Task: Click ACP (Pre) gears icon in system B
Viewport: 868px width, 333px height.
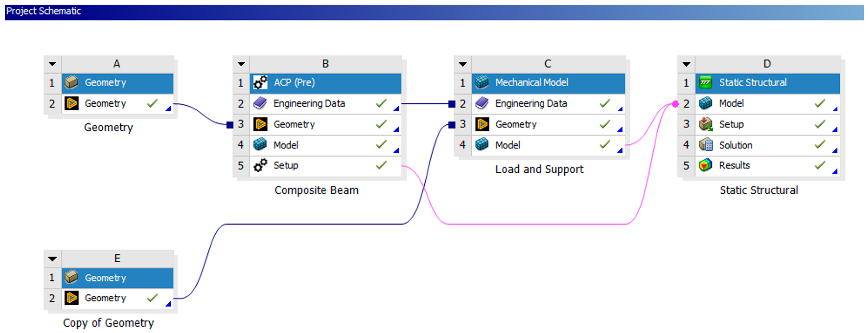Action: point(260,82)
